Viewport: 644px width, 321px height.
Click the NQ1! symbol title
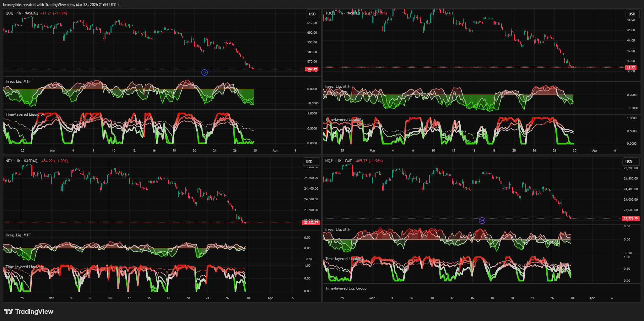329,161
